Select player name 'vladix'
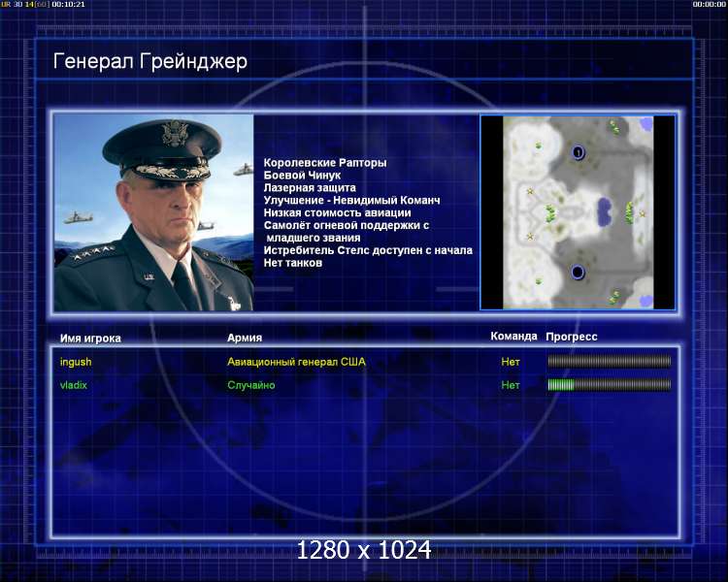Image resolution: width=728 pixels, height=582 pixels. [x=74, y=385]
